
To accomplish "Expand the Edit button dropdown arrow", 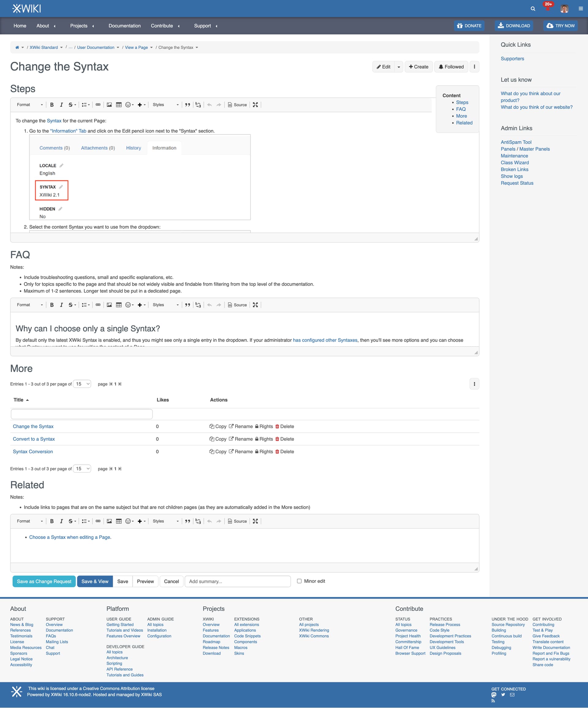I will tap(399, 67).
